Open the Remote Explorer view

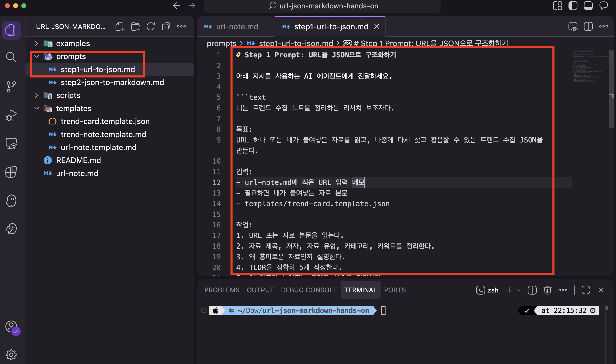pos(11,143)
